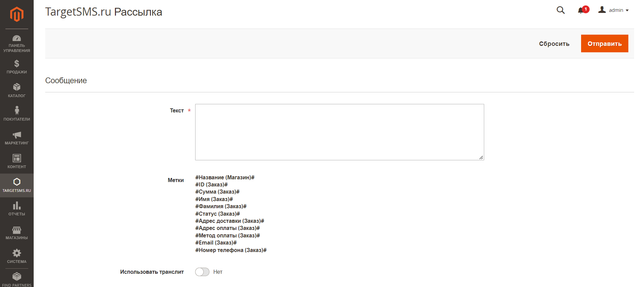The image size is (644, 287).
Task: Click the #Метод оплаты (Заказ)# tag
Action: tap(227, 235)
